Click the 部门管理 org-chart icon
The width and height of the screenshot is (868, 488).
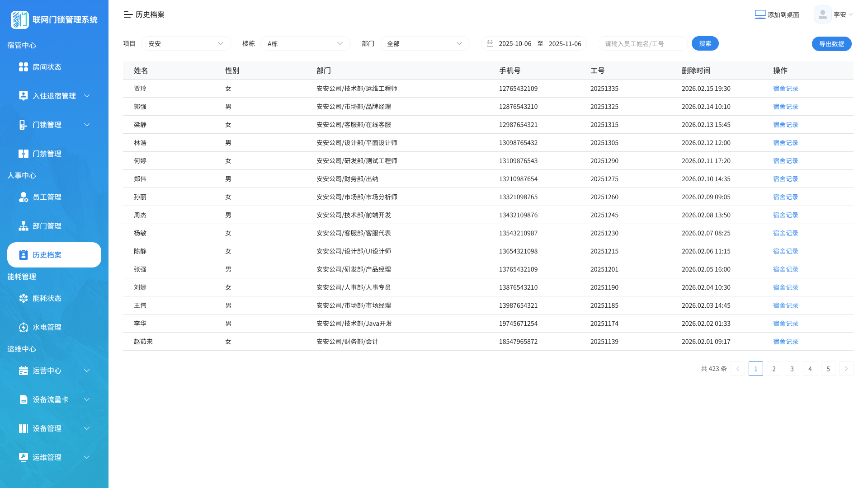click(x=24, y=226)
